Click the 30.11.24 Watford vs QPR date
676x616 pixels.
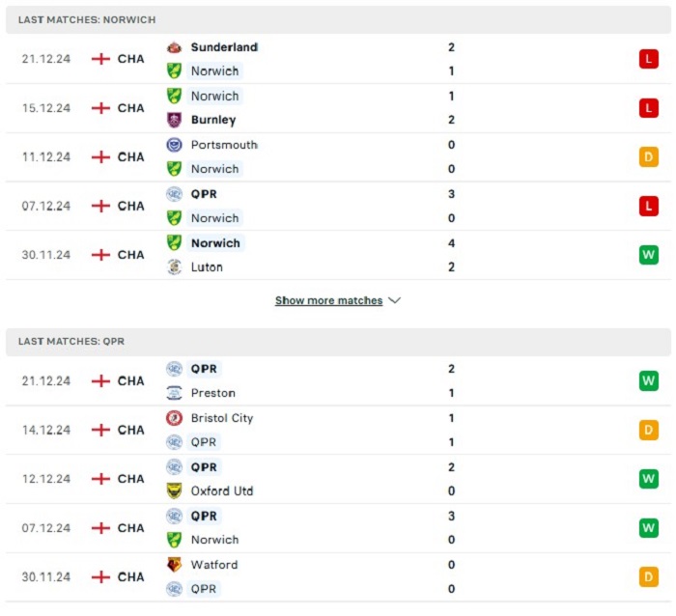click(46, 577)
